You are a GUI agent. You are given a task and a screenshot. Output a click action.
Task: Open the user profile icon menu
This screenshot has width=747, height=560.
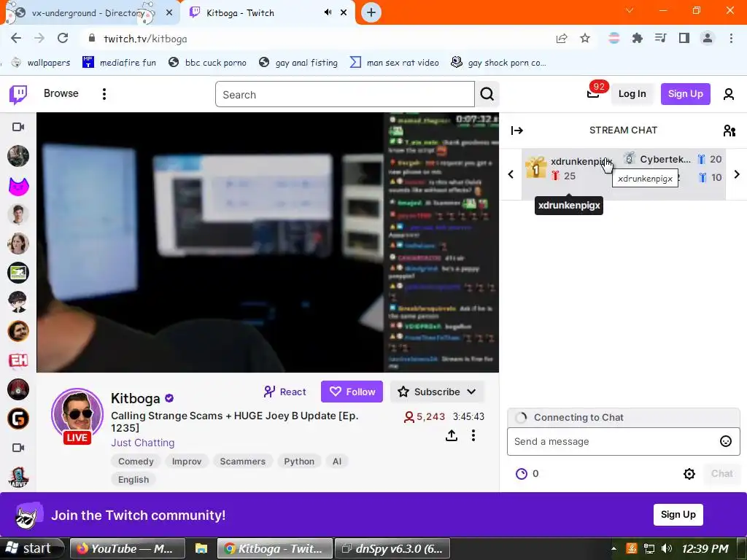[x=729, y=94]
